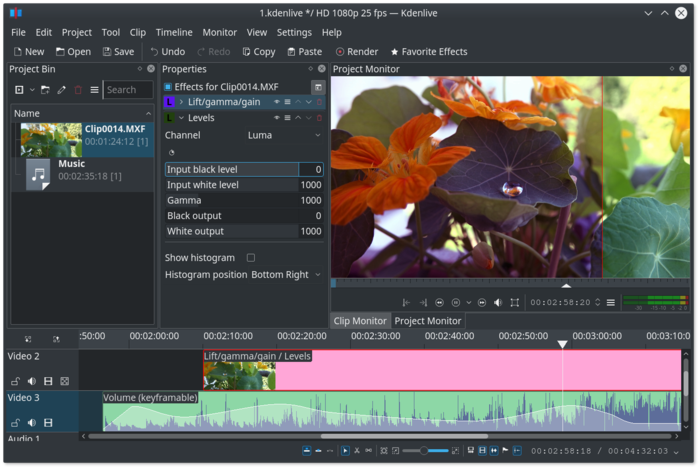Open Favorite Effects from the toolbar

point(428,51)
